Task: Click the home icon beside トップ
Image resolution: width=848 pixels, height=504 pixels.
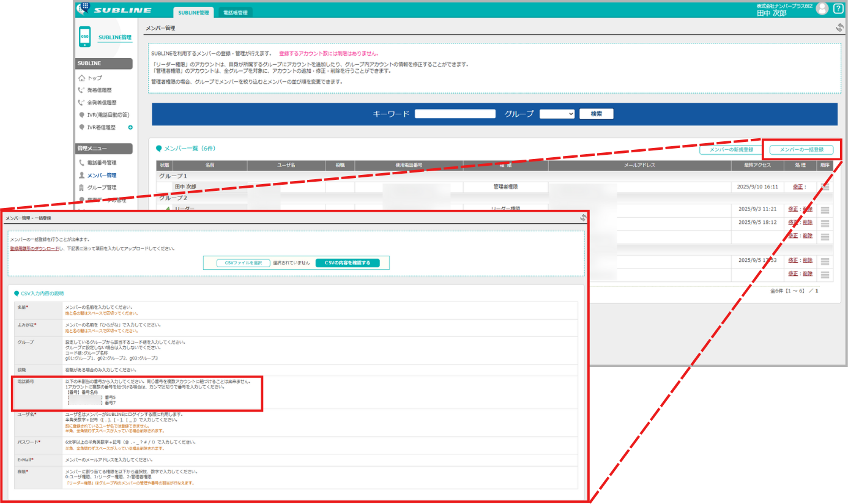Action: tap(81, 78)
